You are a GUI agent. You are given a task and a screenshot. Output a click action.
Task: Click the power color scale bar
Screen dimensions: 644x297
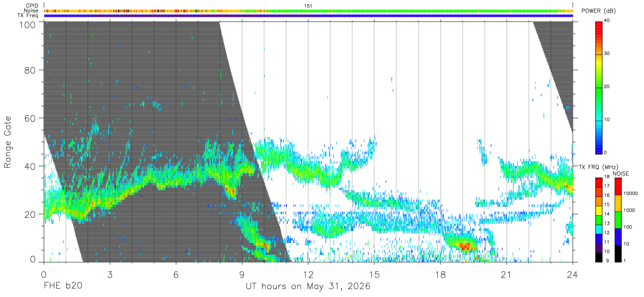[598, 87]
